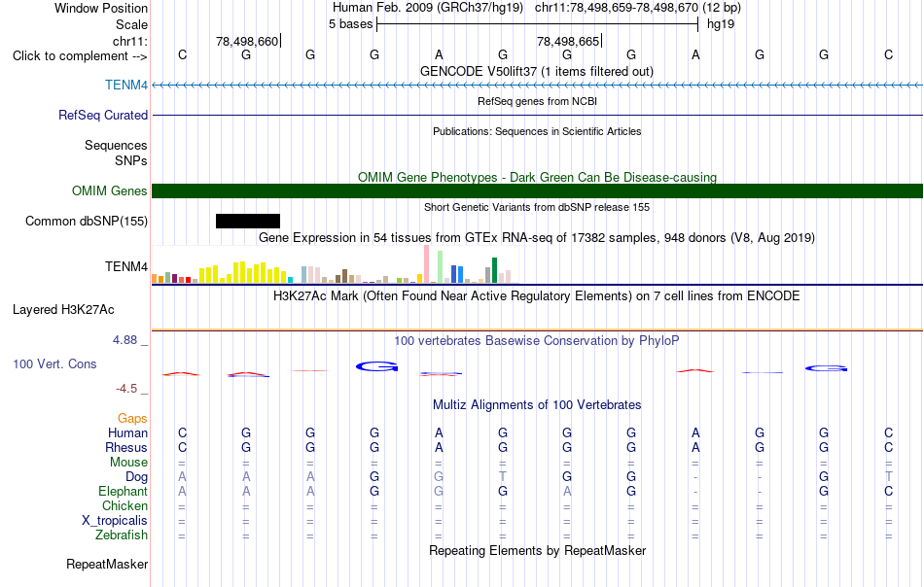Click the Gaps label in Multiz track
924x587 pixels.
pyautogui.click(x=132, y=418)
